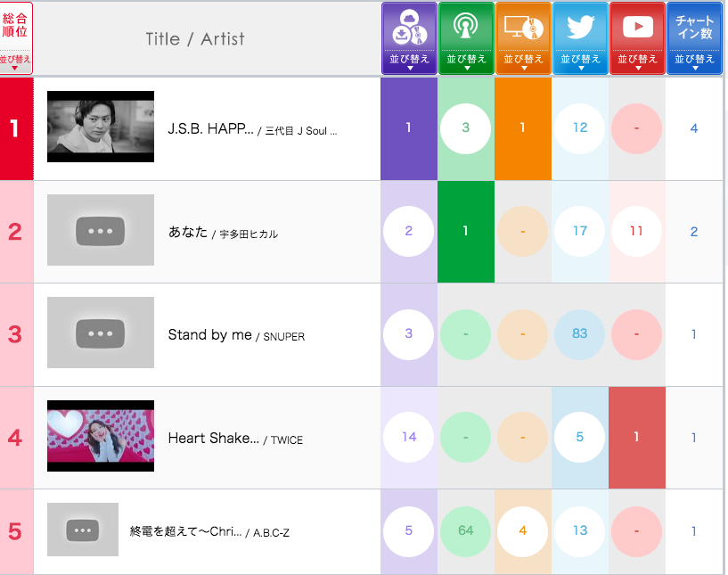Viewport: 728px width, 575px height.
Task: Click the placeholder thumbnail for 終電を超えて
Action: tap(83, 530)
